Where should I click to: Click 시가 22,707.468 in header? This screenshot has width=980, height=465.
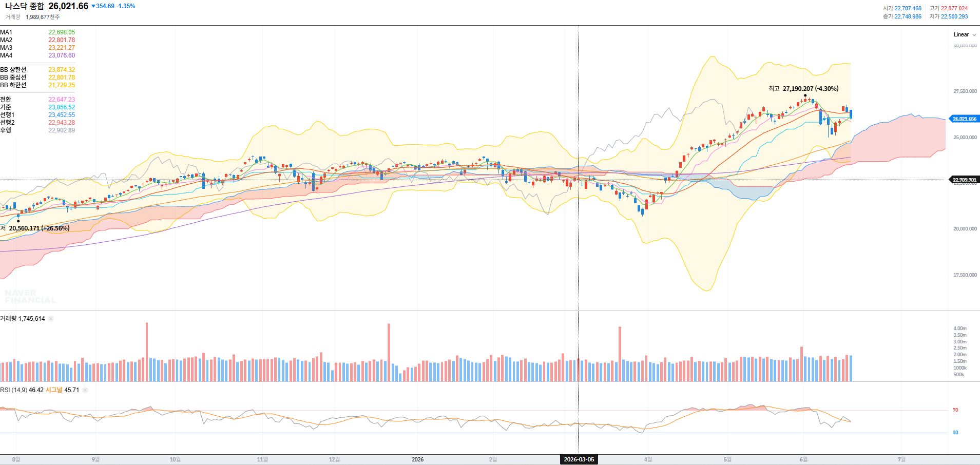pos(902,8)
